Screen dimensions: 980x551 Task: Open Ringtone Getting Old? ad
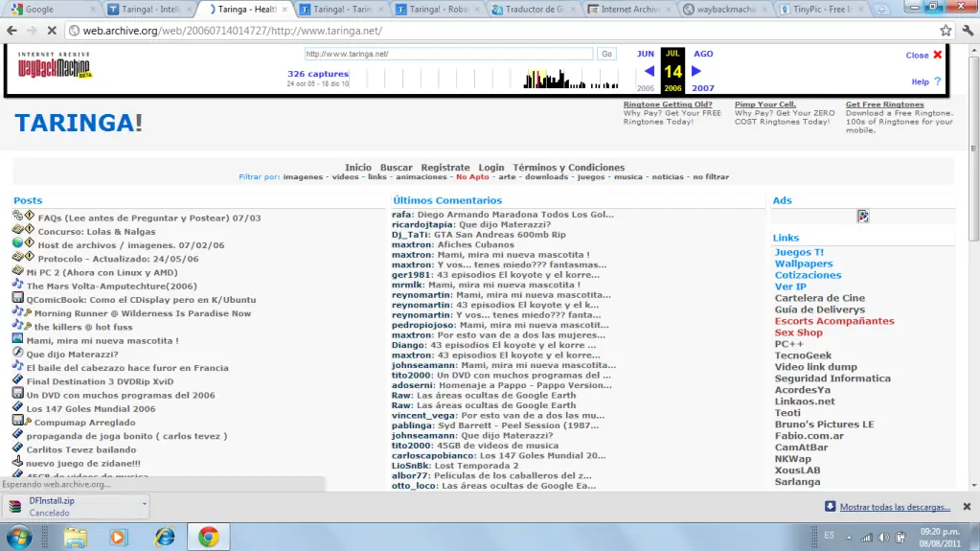pyautogui.click(x=668, y=104)
